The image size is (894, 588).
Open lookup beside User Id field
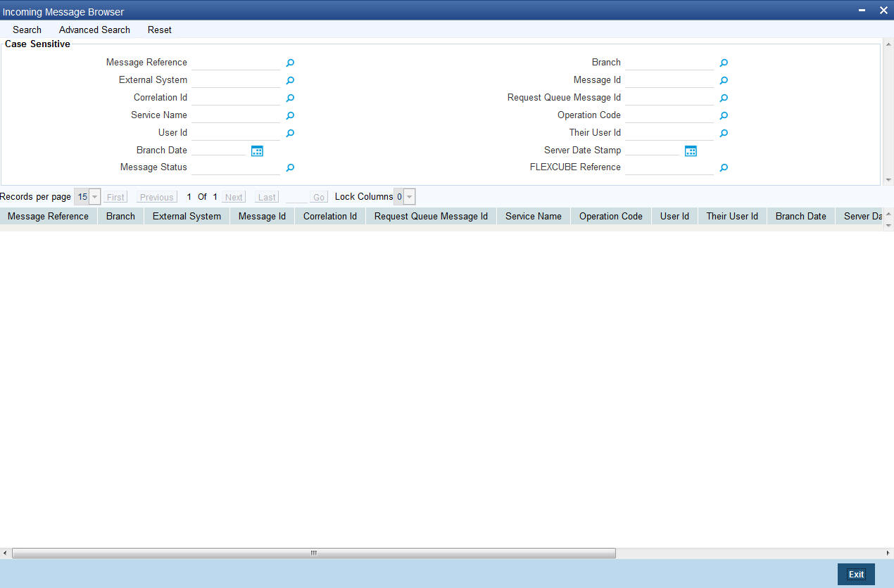tap(290, 133)
